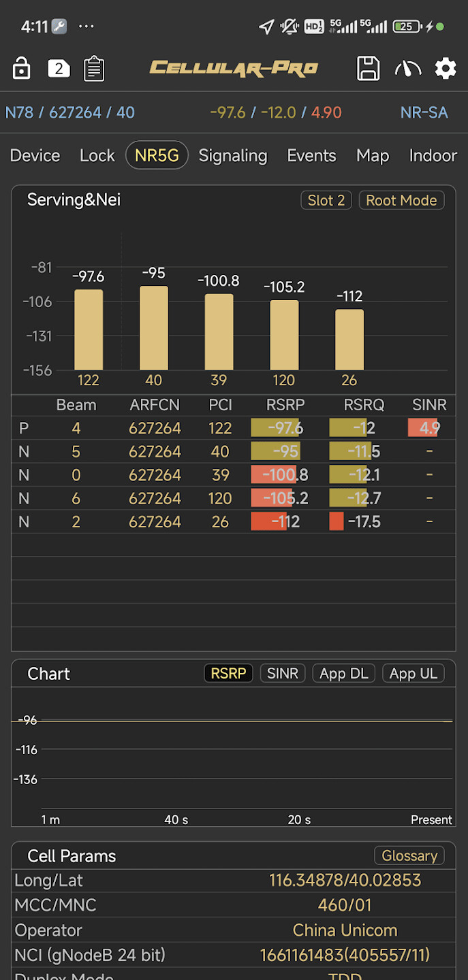
Task: Show App DL chart
Action: [x=343, y=673]
